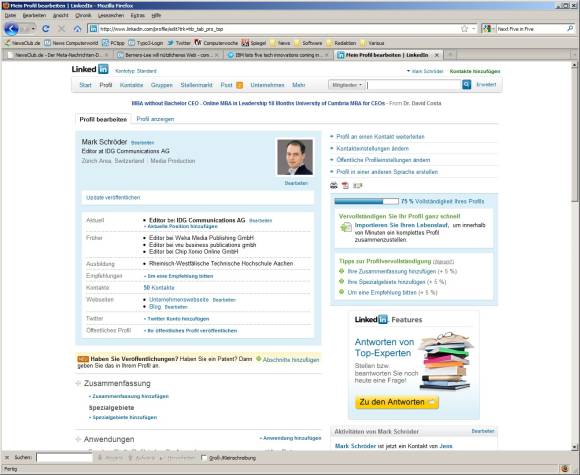580x475 pixels.
Task: Open a new tab with the plus button
Action: click(450, 55)
